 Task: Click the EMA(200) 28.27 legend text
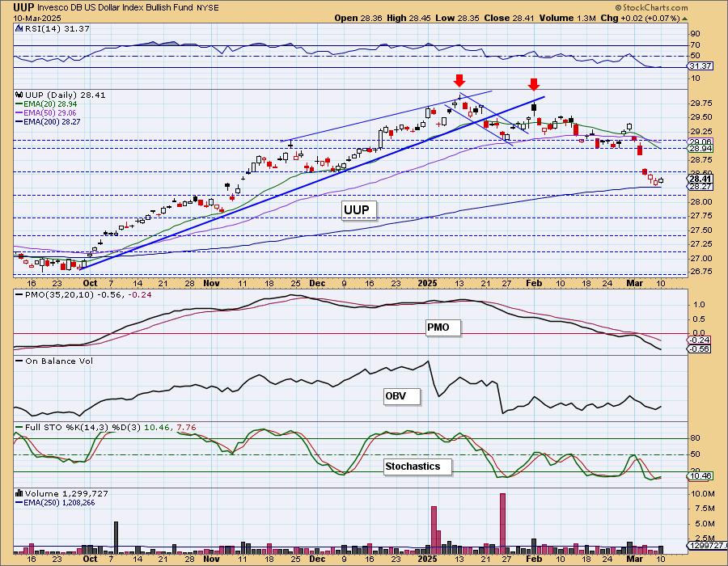point(53,122)
